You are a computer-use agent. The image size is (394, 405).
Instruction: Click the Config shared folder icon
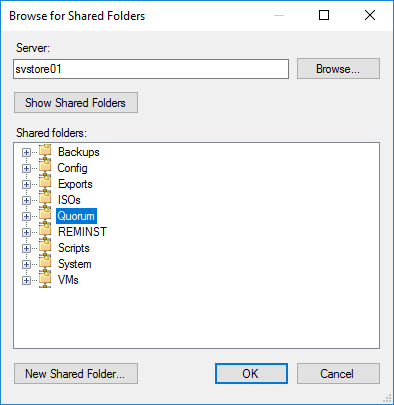click(45, 167)
